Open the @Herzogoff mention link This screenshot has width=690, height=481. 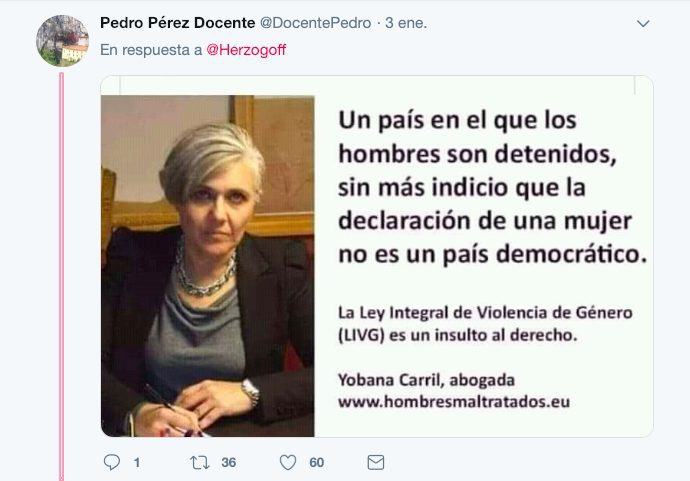click(x=246, y=50)
